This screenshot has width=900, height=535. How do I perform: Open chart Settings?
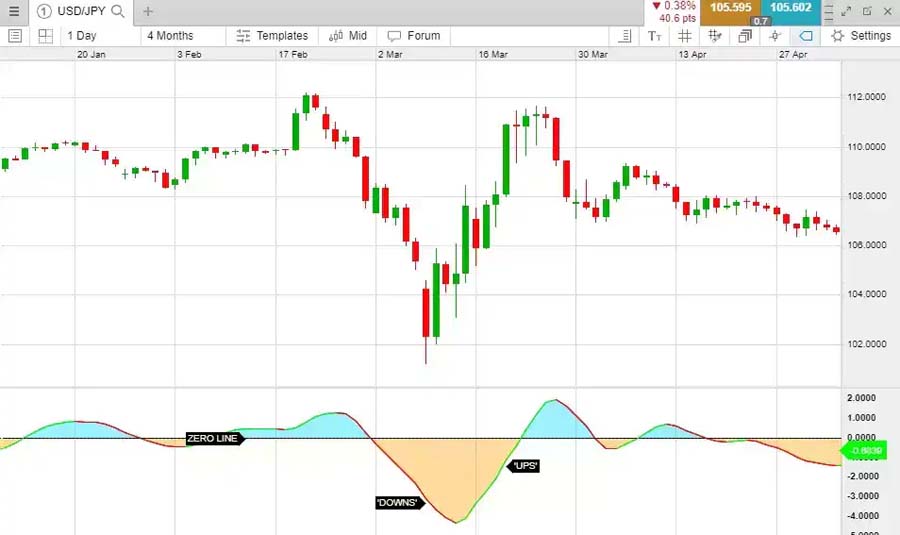pyautogui.click(x=861, y=36)
